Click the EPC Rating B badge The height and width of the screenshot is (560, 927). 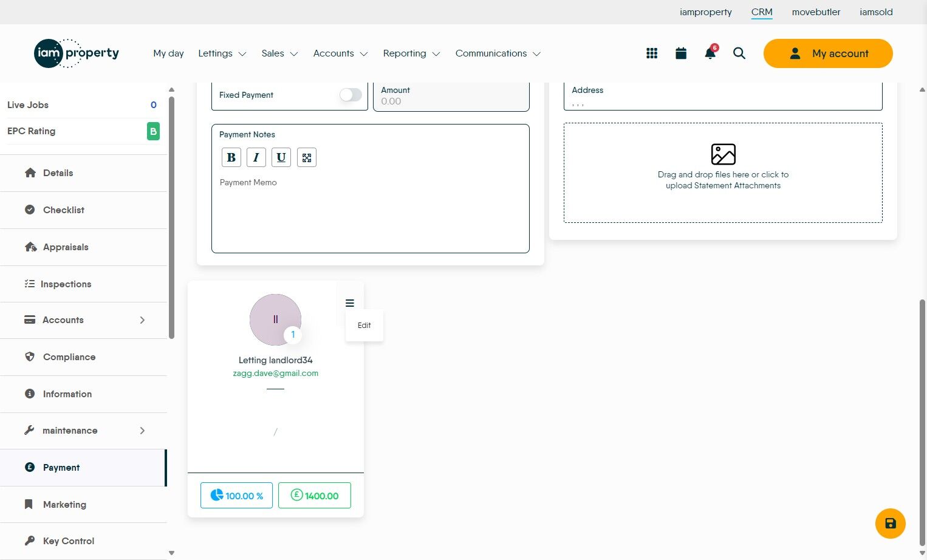154,131
